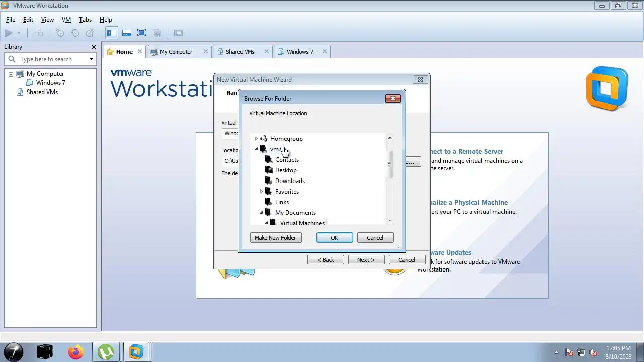Open the File menu

coord(11,20)
